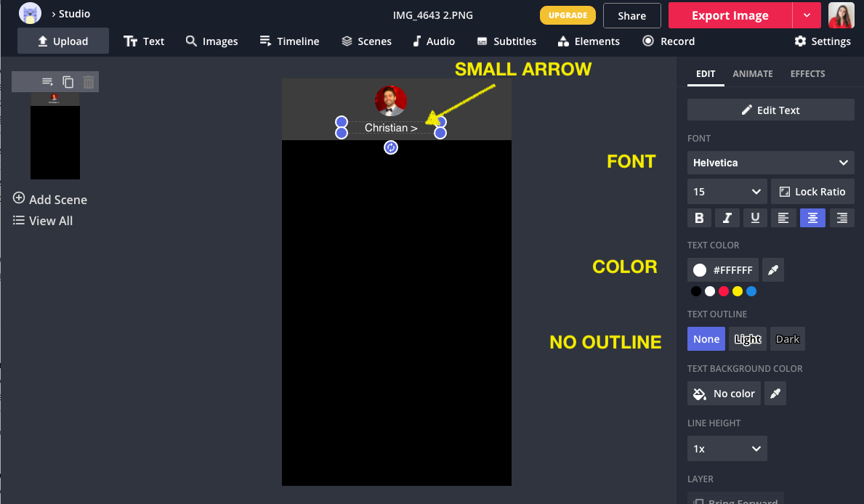
Task: Select the white preset color swatch
Action: click(x=710, y=291)
